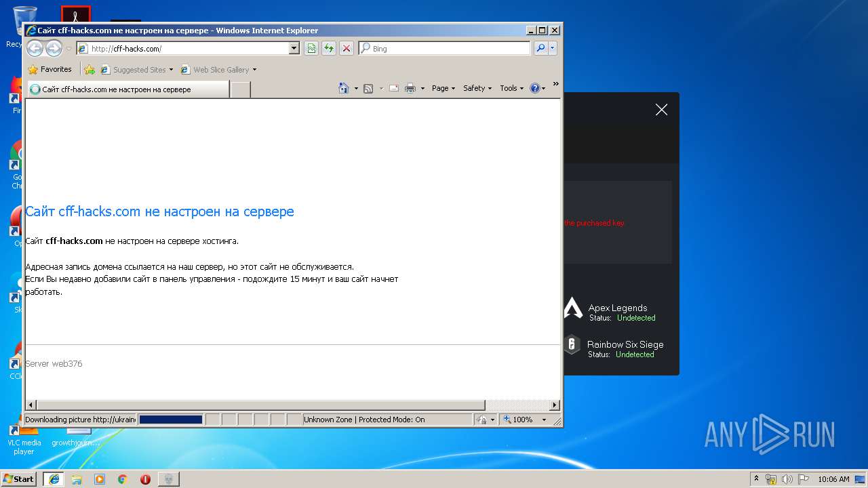This screenshot has height=488, width=868.
Task: Open the search provider dropdown arrow
Action: (553, 48)
